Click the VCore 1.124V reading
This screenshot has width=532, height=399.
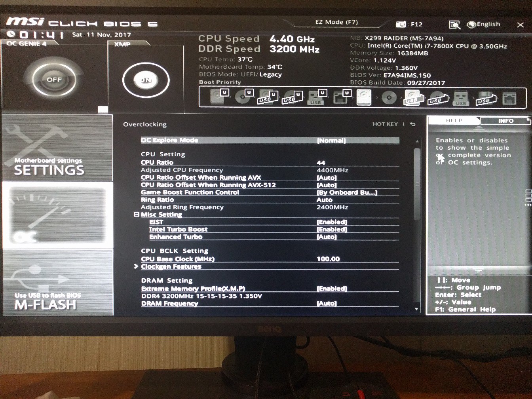pyautogui.click(x=373, y=61)
